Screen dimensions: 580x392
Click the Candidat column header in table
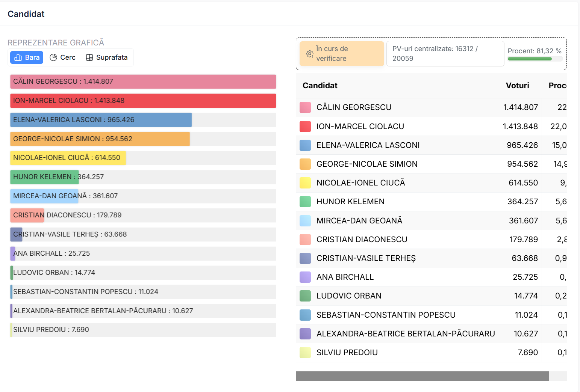click(x=320, y=86)
